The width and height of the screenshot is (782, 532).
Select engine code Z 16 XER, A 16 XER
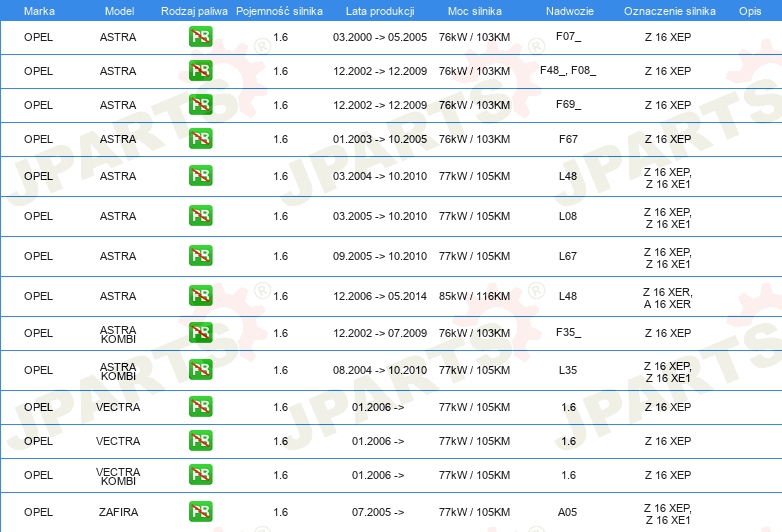click(x=667, y=298)
